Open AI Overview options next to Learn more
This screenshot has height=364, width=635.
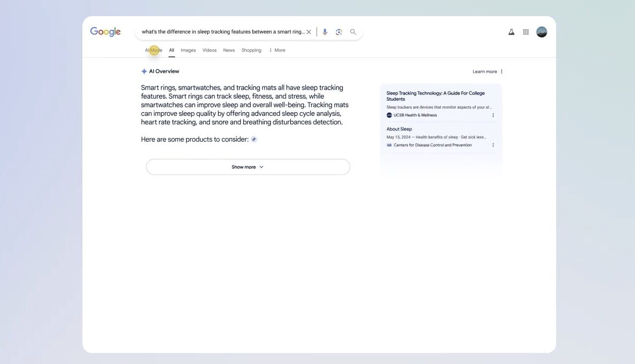click(502, 72)
